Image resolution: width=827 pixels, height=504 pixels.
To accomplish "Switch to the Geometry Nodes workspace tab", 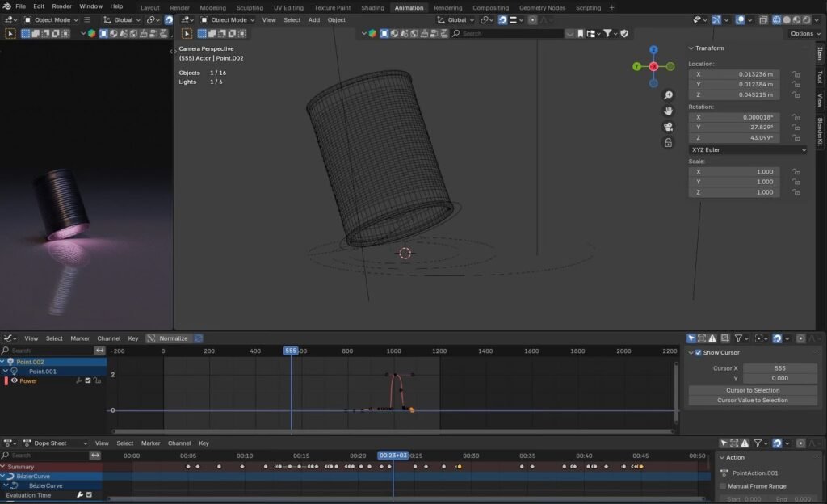I will [x=542, y=8].
